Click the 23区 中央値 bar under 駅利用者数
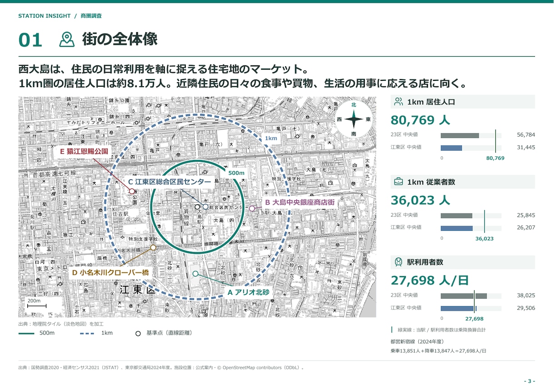The image size is (554, 392). point(464,296)
